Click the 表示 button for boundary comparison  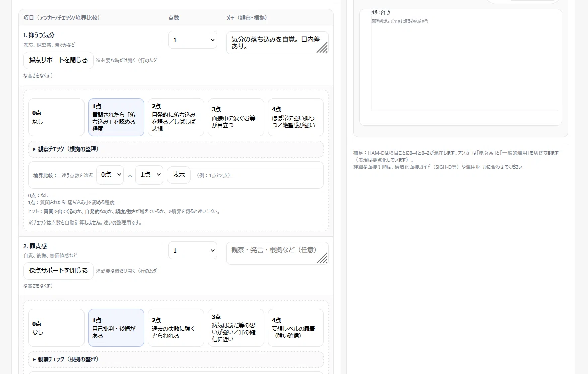[x=179, y=175]
